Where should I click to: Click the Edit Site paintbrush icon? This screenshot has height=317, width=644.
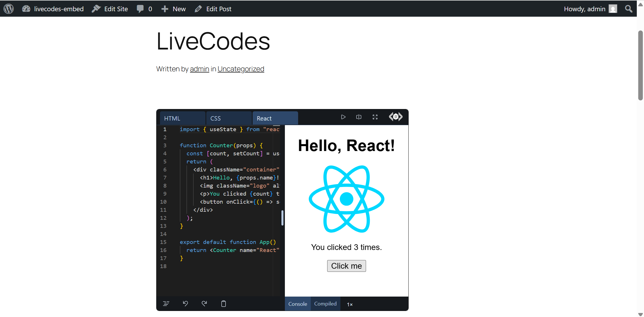(x=96, y=9)
